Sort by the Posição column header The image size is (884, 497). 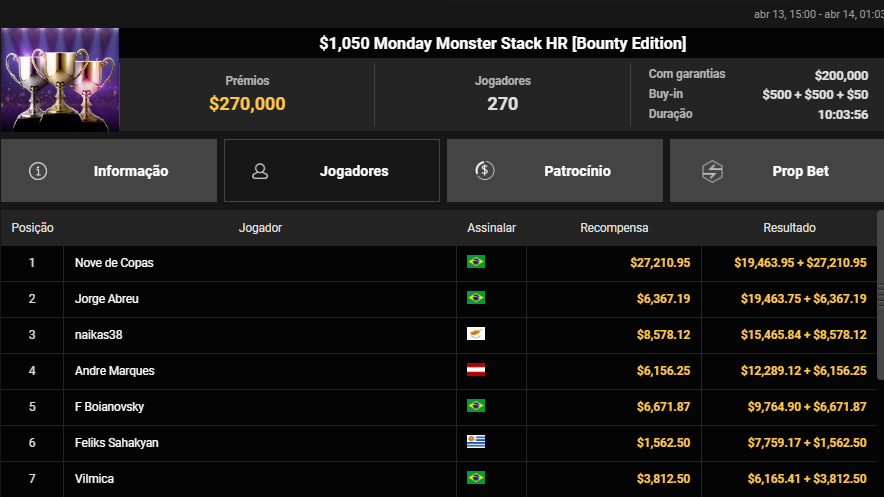click(33, 228)
